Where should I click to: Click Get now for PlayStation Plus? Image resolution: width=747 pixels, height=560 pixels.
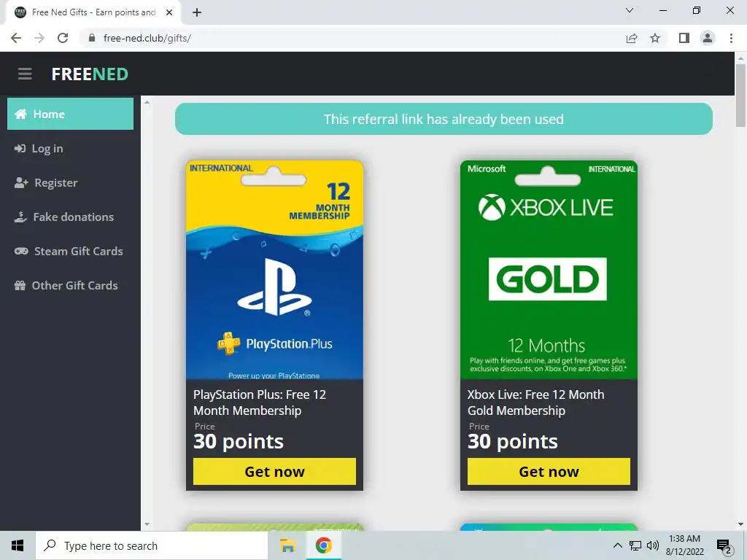coord(274,472)
